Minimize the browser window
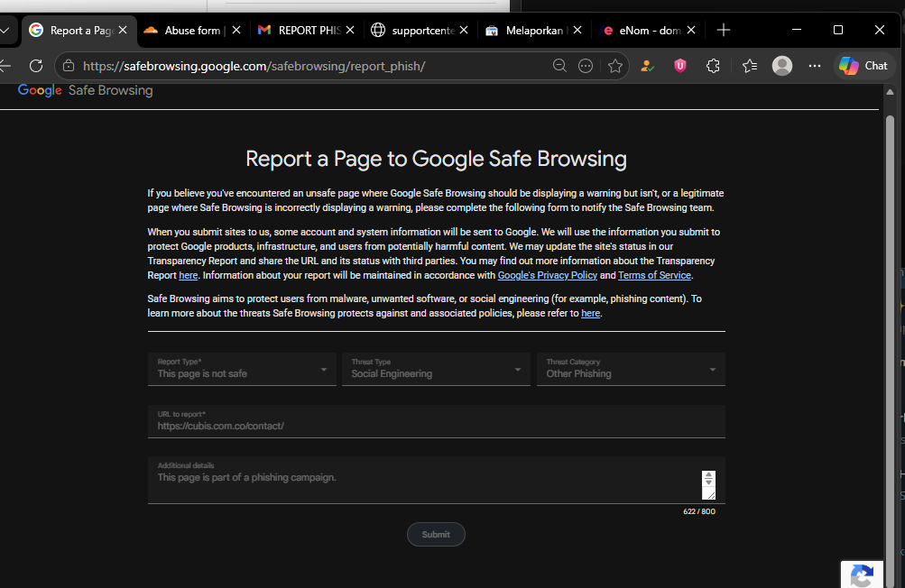The width and height of the screenshot is (905, 588). pos(797,30)
